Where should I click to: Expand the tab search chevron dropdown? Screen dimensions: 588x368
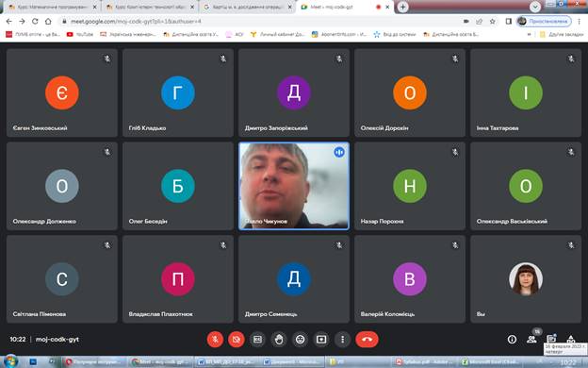(535, 7)
